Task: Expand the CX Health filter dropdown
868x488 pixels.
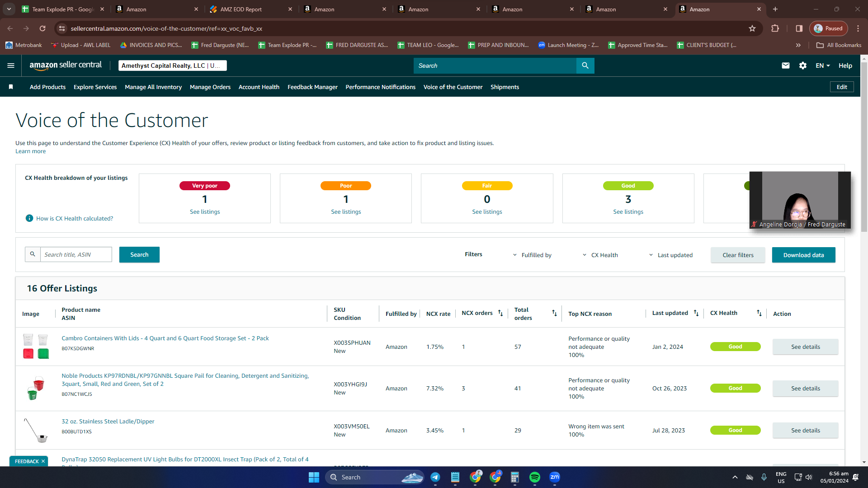Action: pyautogui.click(x=600, y=255)
